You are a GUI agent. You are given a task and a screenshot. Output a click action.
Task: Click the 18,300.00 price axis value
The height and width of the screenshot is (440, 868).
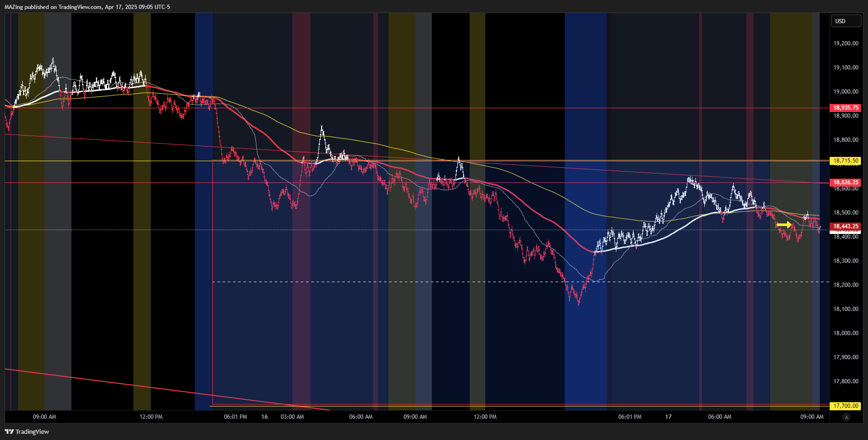coord(846,261)
